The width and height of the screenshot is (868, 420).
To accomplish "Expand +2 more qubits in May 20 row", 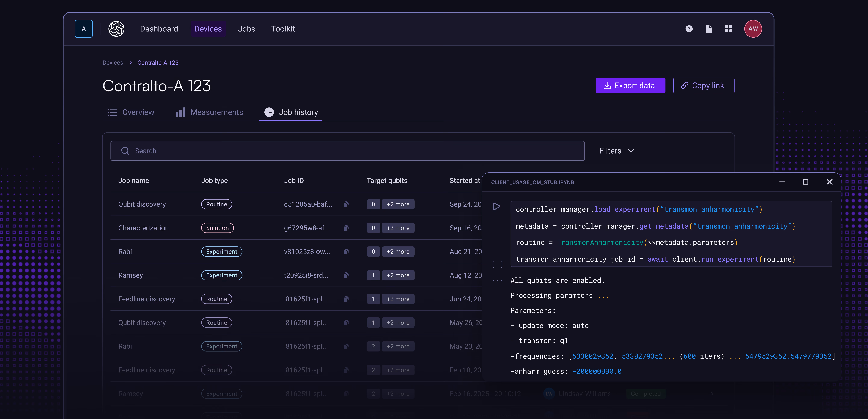I will (398, 347).
